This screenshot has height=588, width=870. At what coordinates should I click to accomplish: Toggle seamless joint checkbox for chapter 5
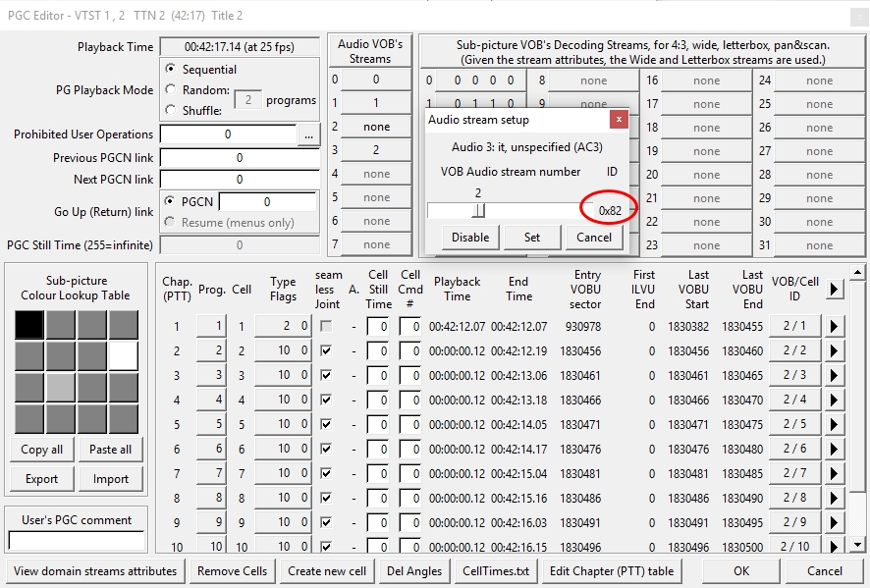pos(326,424)
